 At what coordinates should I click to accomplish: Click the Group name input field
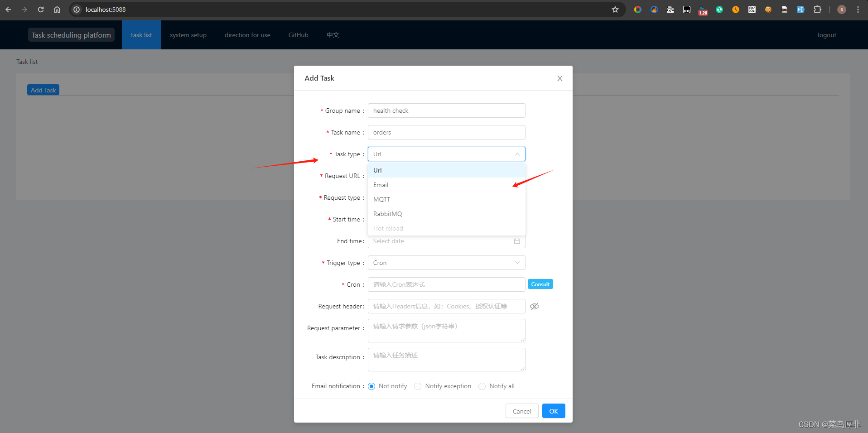click(446, 111)
